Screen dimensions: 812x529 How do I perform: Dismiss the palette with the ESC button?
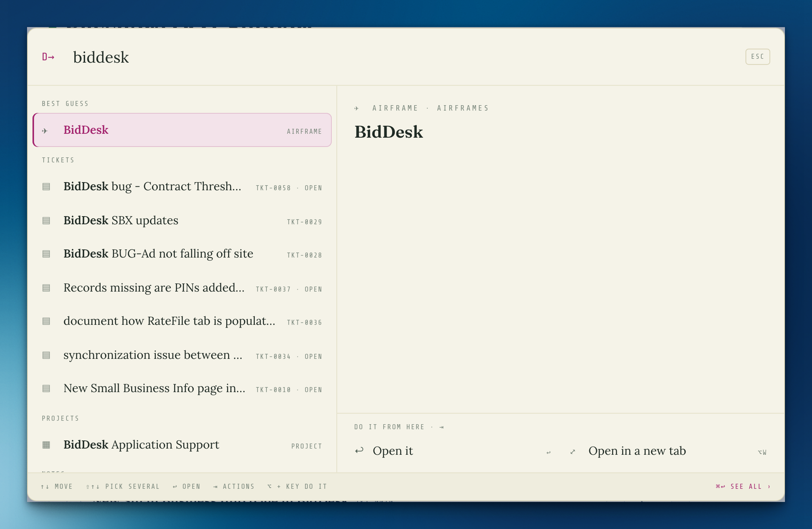[x=757, y=56]
